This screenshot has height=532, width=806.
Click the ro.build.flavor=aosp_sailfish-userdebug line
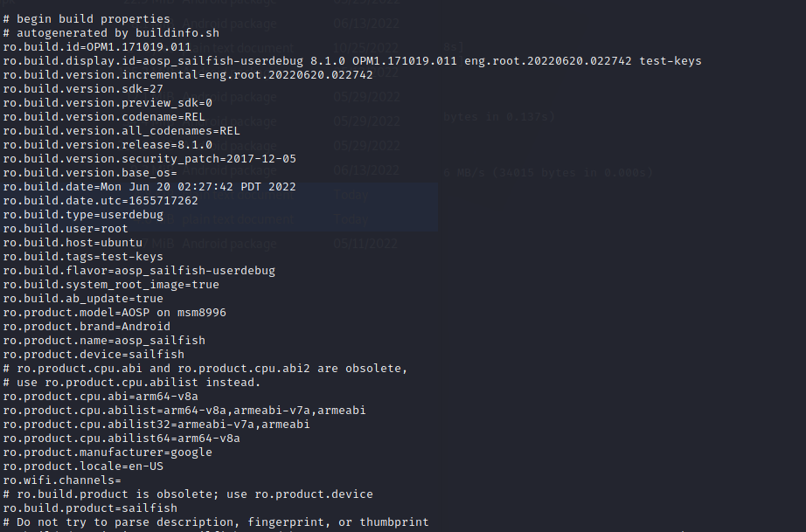139,270
